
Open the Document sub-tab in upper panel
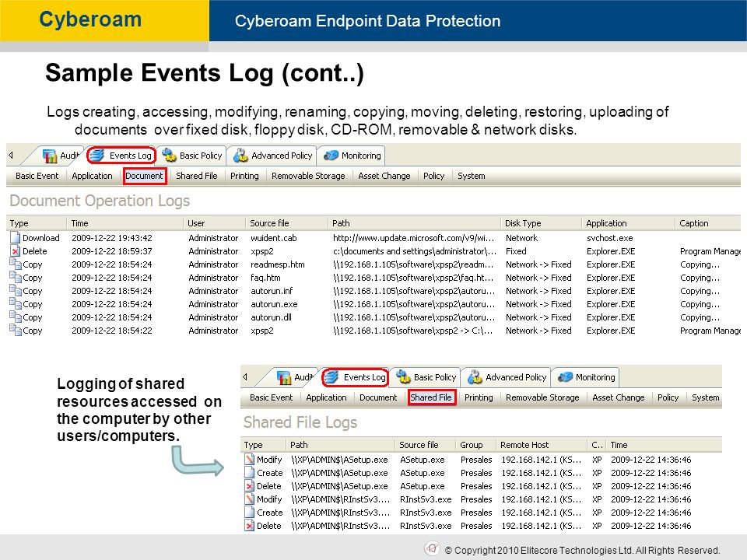145,176
